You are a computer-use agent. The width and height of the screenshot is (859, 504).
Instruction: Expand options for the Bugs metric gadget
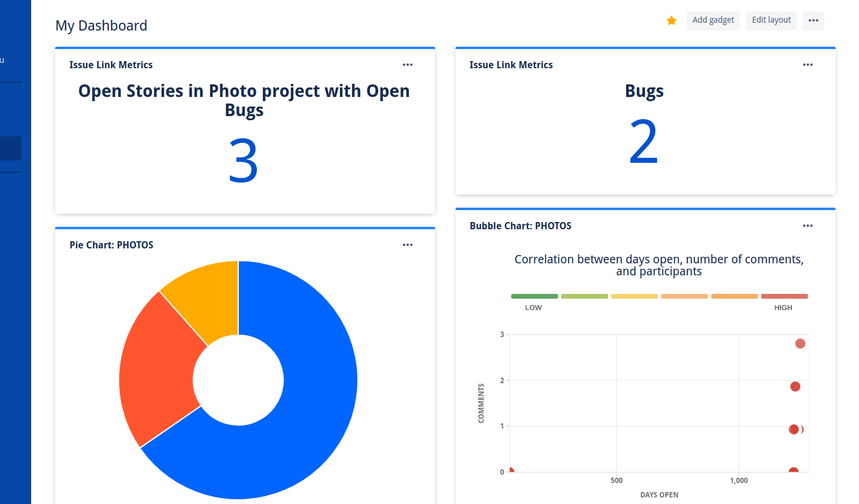(x=808, y=65)
